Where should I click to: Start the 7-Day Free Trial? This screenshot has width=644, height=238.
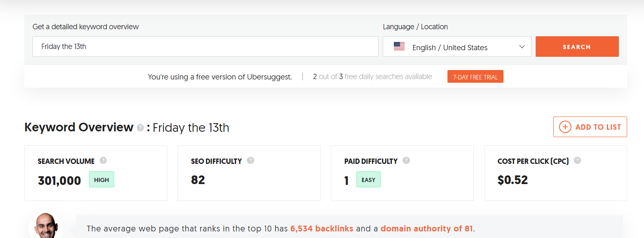475,77
